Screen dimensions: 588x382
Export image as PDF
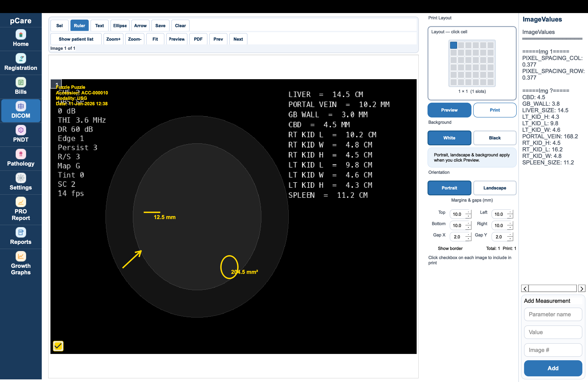click(x=198, y=39)
